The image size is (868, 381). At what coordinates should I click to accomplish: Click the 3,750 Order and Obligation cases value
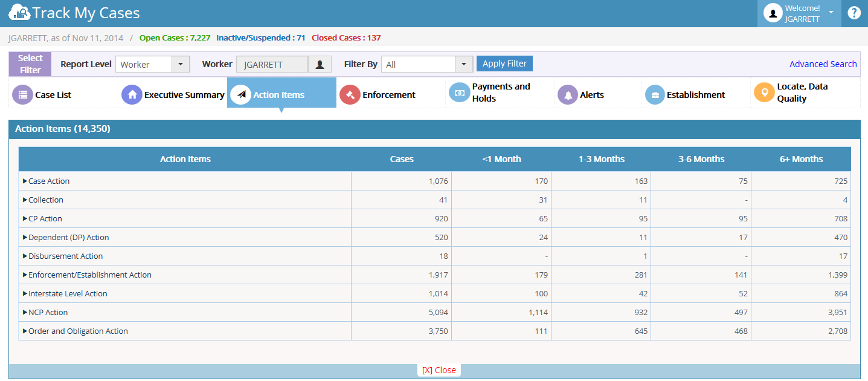point(438,331)
